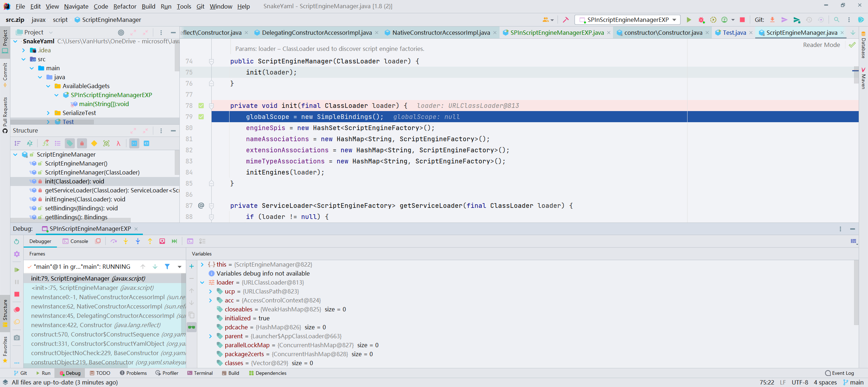The width and height of the screenshot is (868, 387).
Task: Open SPInScriptEngineManagerEXP run configuration dropdown
Action: (628, 20)
